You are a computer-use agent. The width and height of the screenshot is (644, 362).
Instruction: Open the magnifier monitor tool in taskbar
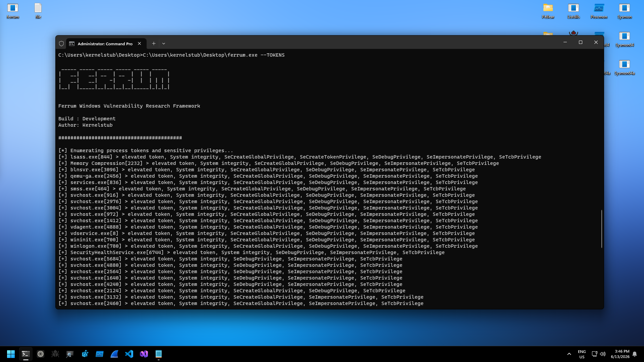70,354
